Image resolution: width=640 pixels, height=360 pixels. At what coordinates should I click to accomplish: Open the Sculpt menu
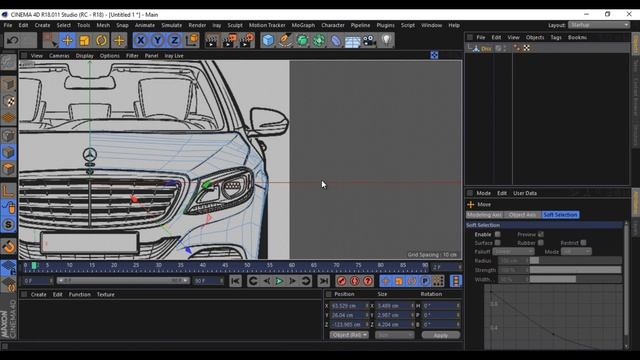point(235,25)
